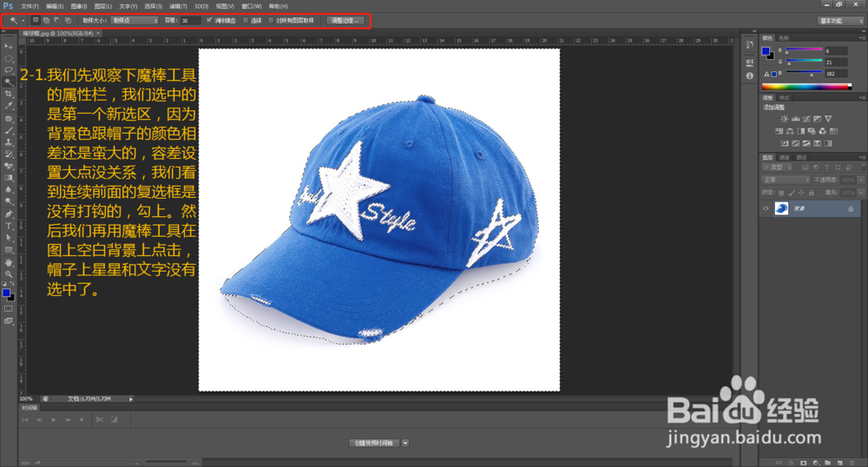Select the Path Selection tool
Image resolution: width=868 pixels, height=467 pixels.
(x=9, y=238)
